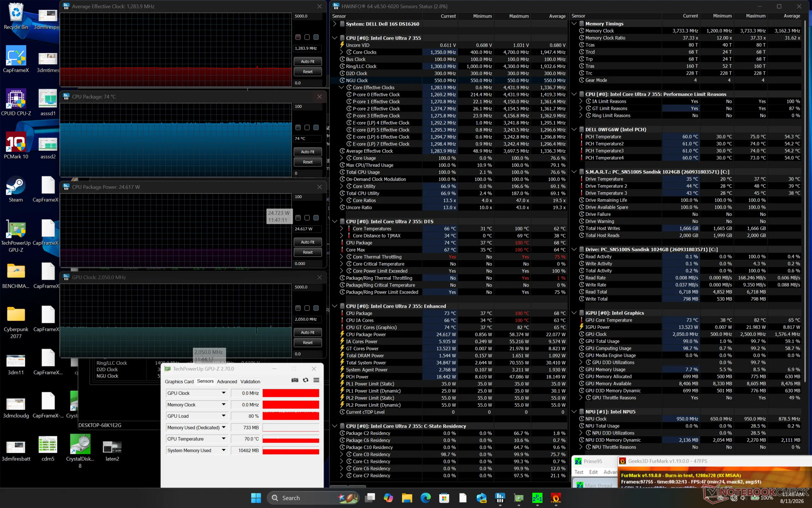
Task: Pick the blue color box in CPU Package temperature graph
Action: coord(316,127)
